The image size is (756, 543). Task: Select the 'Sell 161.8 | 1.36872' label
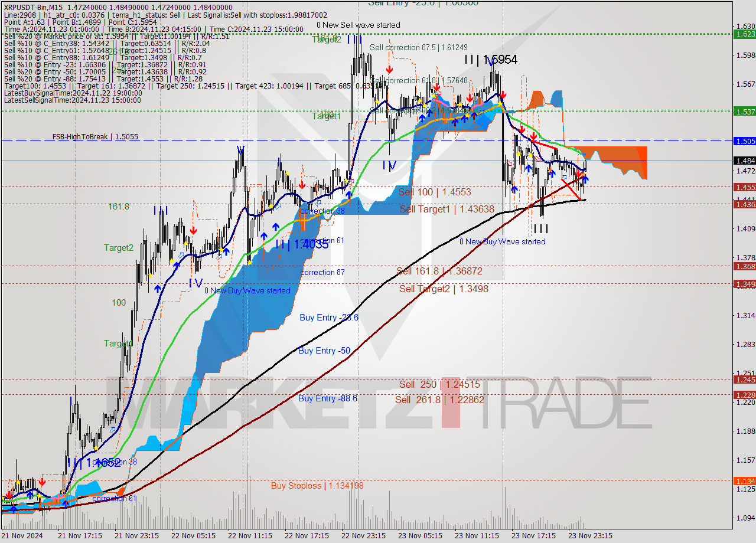click(x=439, y=271)
